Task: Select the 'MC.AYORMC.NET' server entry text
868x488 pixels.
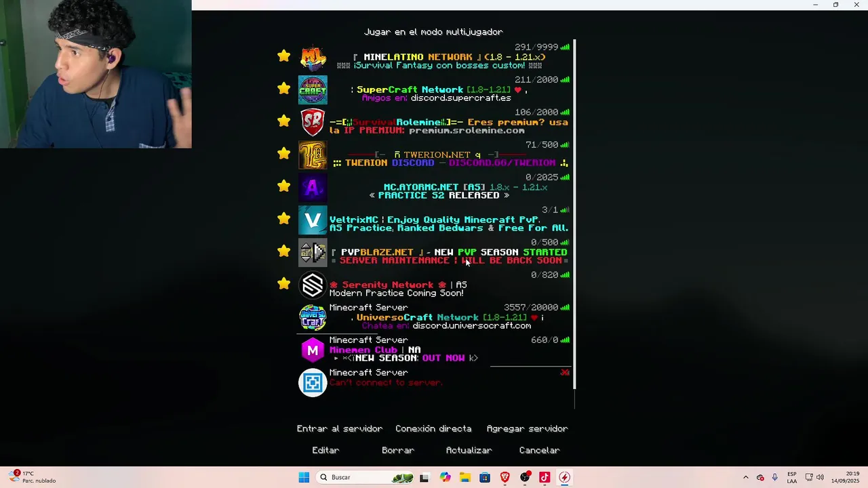Action: tap(422, 187)
